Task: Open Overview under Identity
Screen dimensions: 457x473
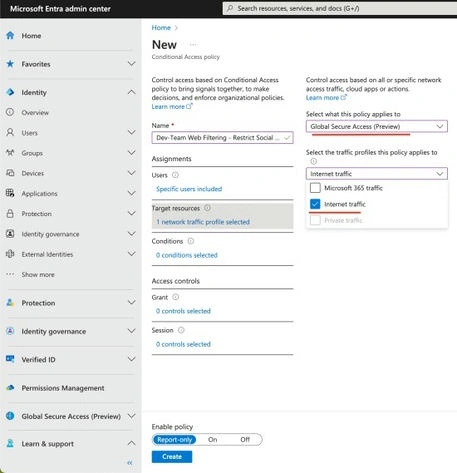Action: [35, 112]
